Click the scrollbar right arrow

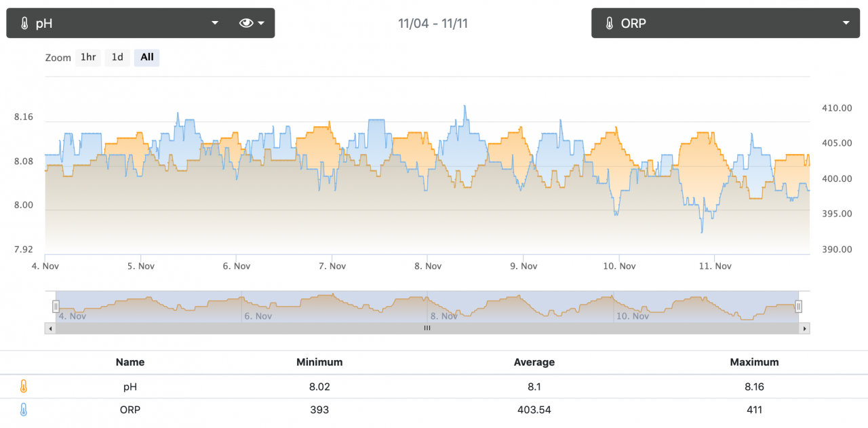click(x=804, y=328)
